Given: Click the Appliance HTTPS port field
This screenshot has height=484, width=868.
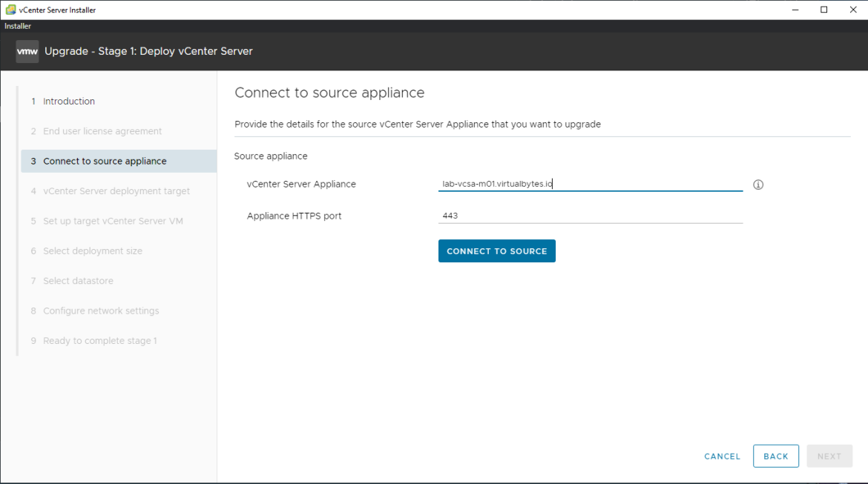Looking at the screenshot, I should 590,216.
